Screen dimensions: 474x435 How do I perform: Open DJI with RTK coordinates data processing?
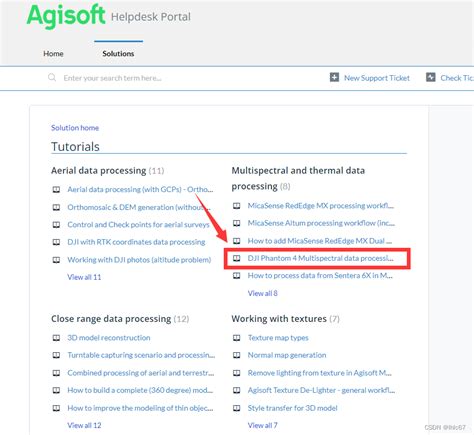(x=136, y=242)
